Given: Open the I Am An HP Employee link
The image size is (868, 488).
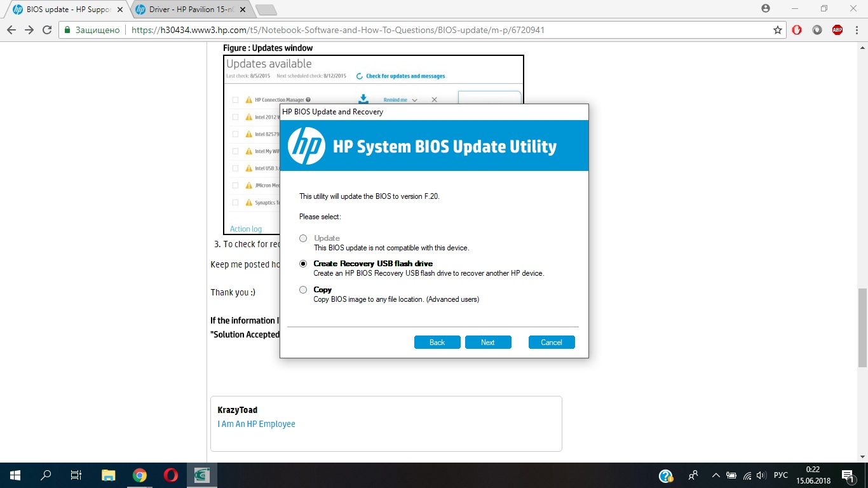Looking at the screenshot, I should pyautogui.click(x=257, y=424).
